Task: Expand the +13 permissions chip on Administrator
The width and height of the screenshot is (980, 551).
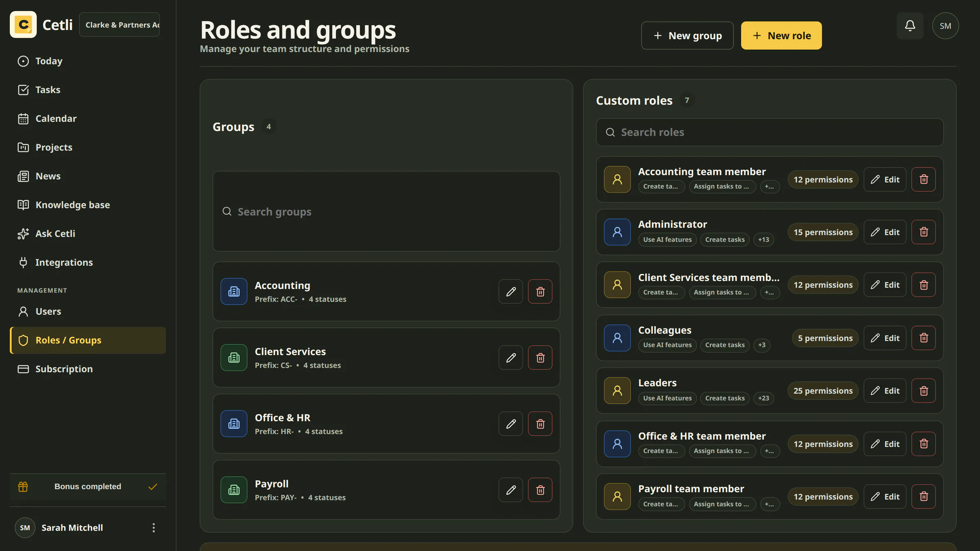Action: tap(764, 240)
